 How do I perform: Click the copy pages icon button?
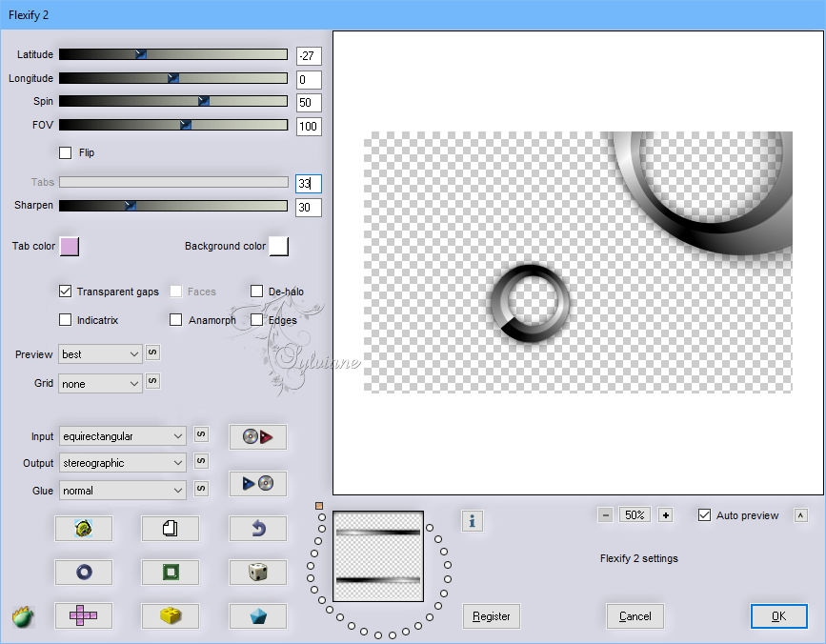[171, 528]
